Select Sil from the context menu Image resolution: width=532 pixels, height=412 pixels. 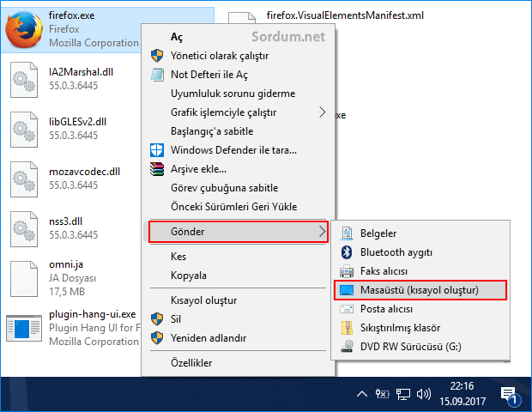pos(239,319)
